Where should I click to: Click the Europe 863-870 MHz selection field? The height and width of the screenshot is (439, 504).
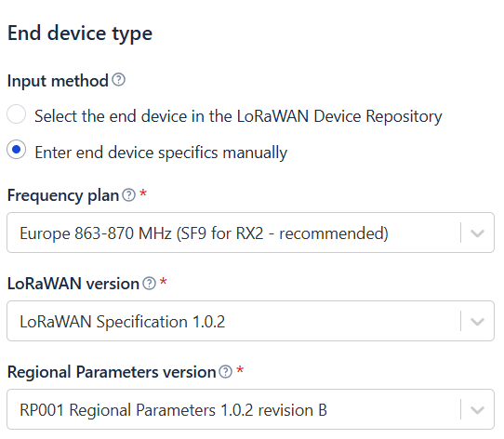[x=250, y=233]
